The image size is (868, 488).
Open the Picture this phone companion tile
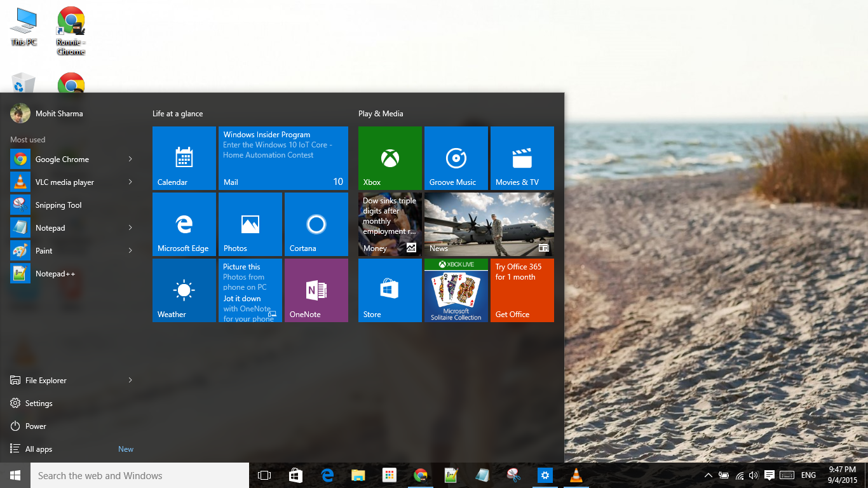250,290
